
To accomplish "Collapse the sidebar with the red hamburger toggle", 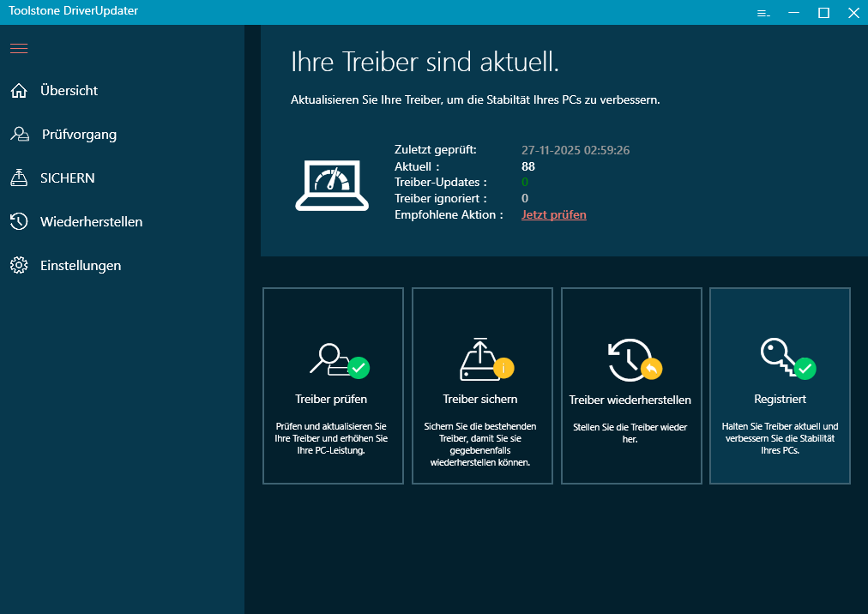I will click(18, 48).
